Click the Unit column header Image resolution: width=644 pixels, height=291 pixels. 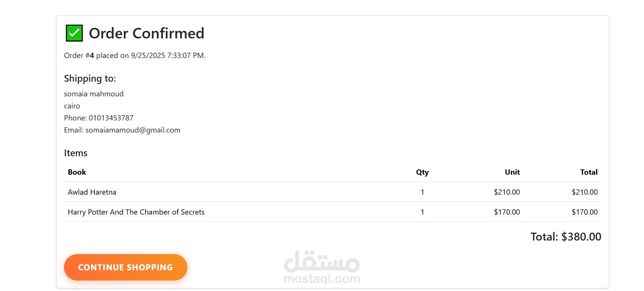[512, 172]
